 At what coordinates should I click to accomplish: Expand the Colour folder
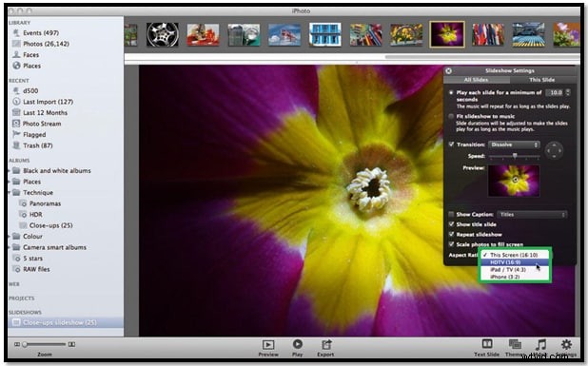10,237
